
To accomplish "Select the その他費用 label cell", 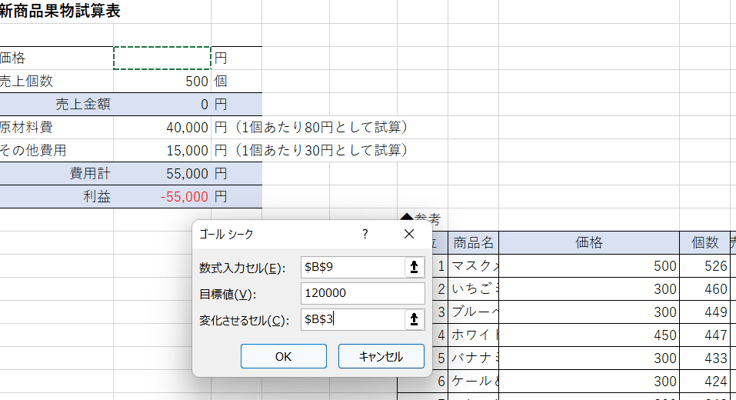I will click(56, 150).
